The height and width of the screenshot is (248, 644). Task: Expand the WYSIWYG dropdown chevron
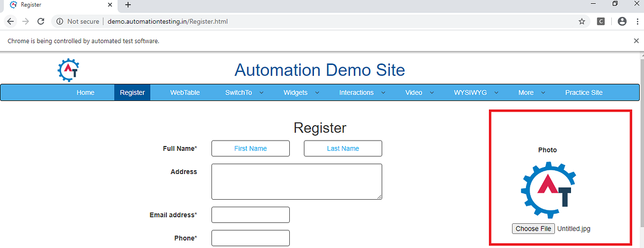pyautogui.click(x=496, y=92)
